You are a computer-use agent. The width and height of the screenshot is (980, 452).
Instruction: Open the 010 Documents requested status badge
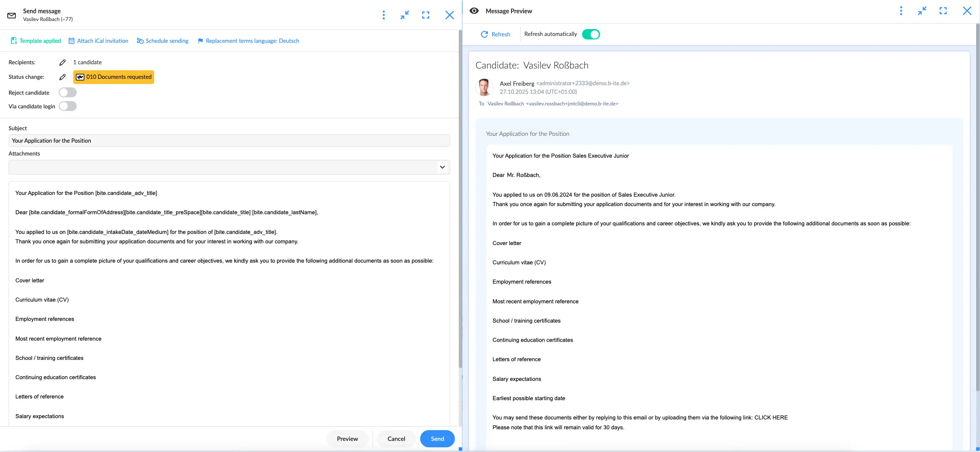114,77
